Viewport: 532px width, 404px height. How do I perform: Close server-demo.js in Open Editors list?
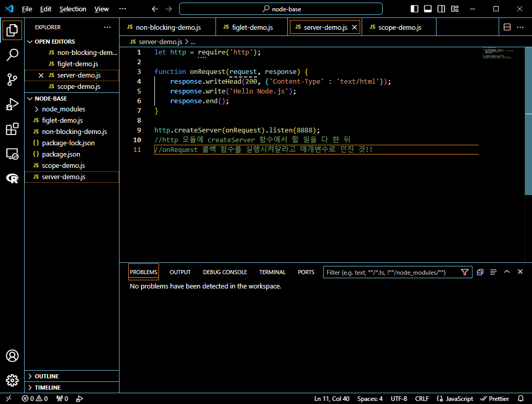[41, 75]
